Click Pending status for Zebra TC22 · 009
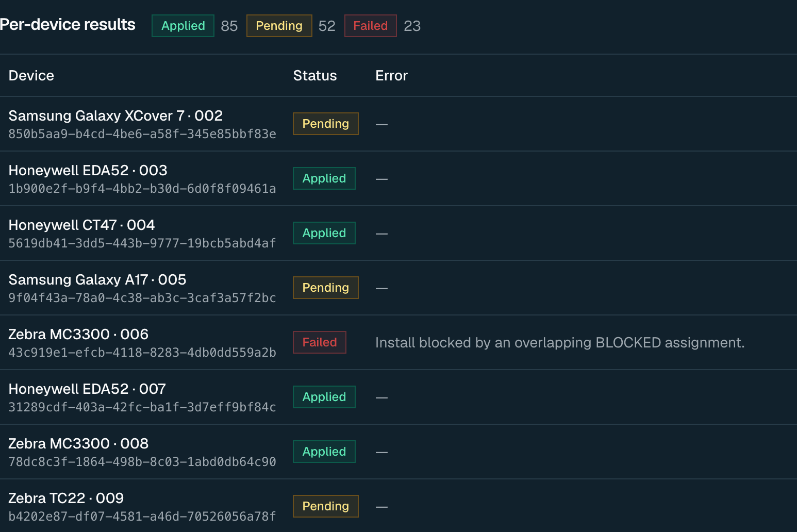797x532 pixels. tap(325, 506)
